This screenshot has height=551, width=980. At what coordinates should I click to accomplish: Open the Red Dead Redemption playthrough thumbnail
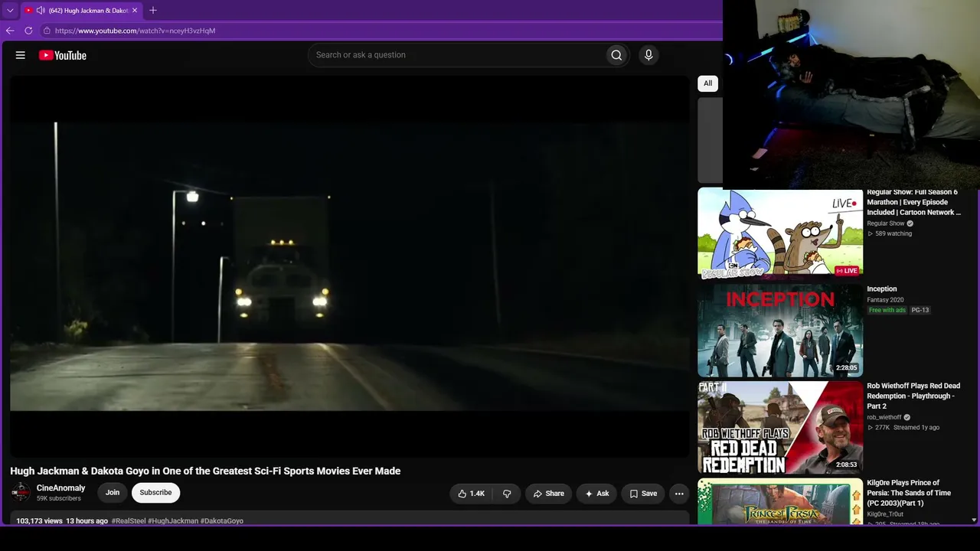point(780,428)
